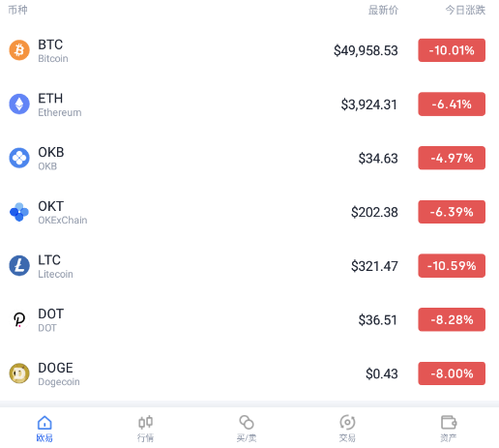Tap the DOT price $36.51
This screenshot has height=448, width=499.
click(x=378, y=320)
